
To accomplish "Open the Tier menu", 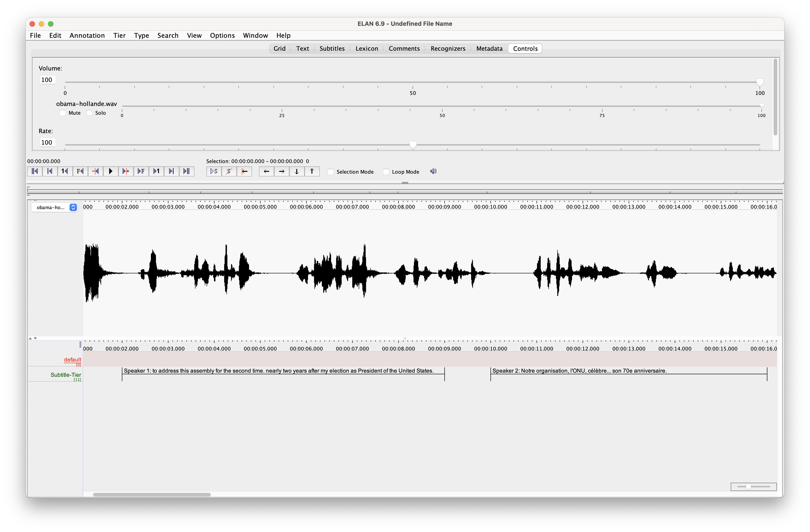I will pos(119,35).
